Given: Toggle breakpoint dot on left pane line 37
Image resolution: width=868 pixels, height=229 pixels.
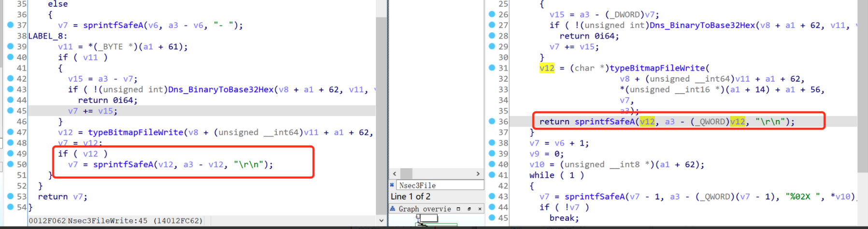Looking at the screenshot, I should point(10,25).
